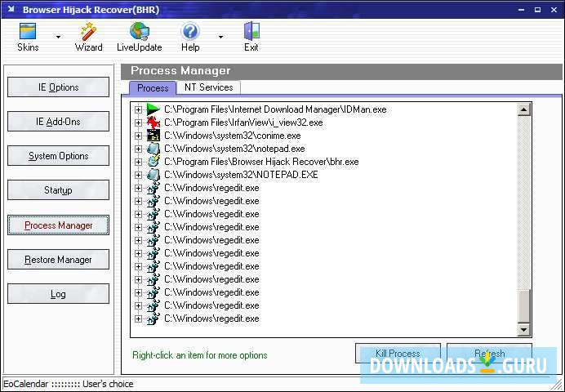Open the Restore Manager section
565x392 pixels.
[x=58, y=260]
